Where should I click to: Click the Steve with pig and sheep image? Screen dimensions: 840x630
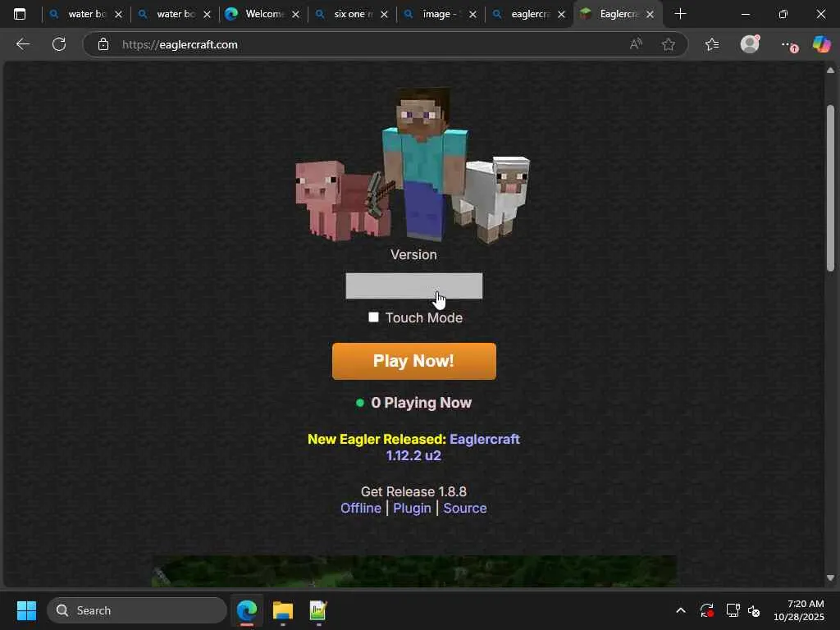[413, 164]
